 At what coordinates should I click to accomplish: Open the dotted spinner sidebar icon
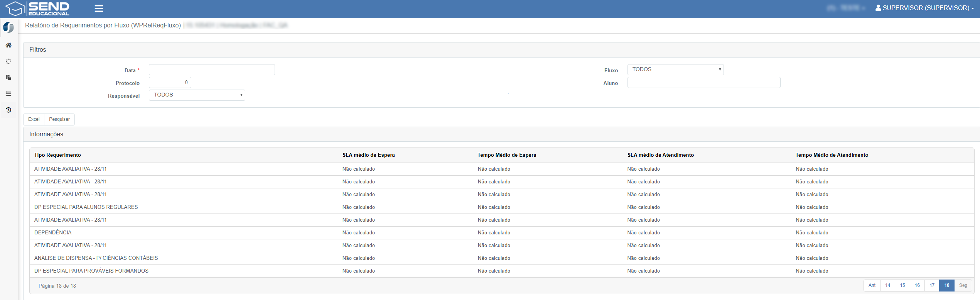click(8, 61)
